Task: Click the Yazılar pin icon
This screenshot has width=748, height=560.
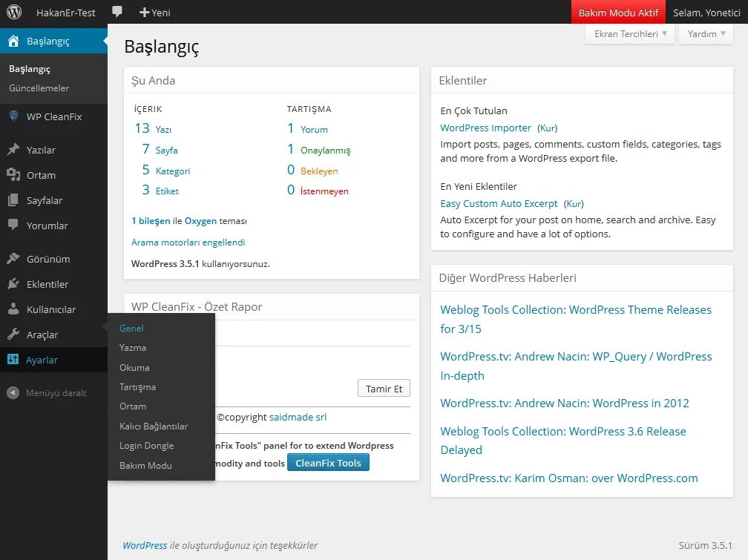Action: pyautogui.click(x=13, y=150)
